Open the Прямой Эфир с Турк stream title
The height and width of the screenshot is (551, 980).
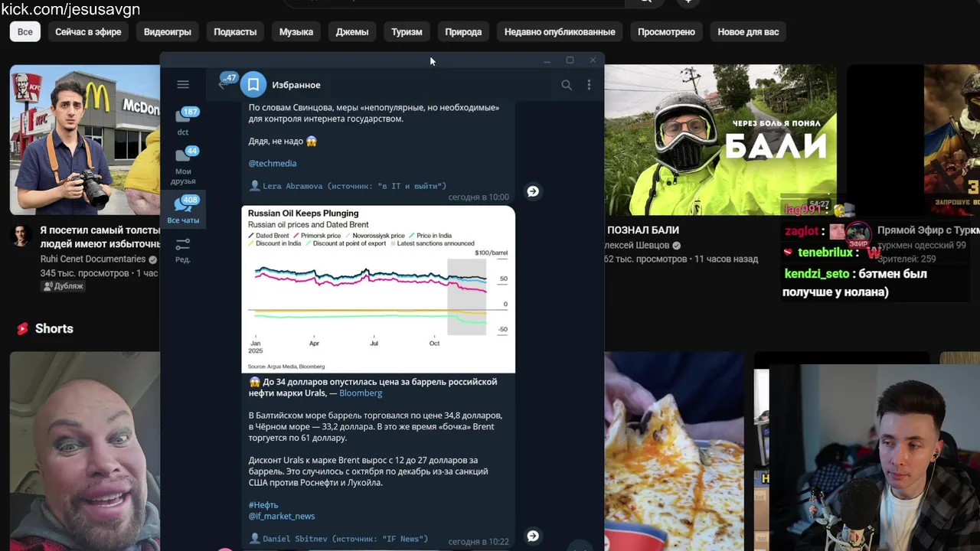pos(928,230)
